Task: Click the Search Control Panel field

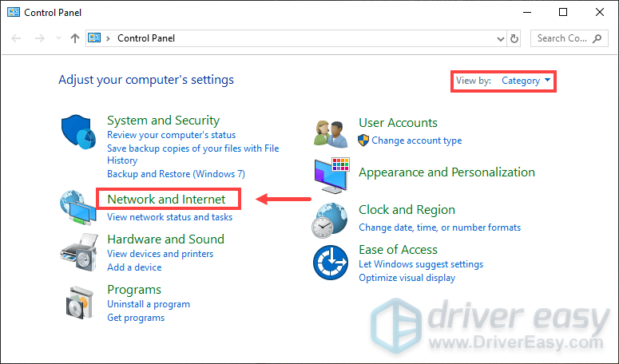Action: (x=569, y=38)
